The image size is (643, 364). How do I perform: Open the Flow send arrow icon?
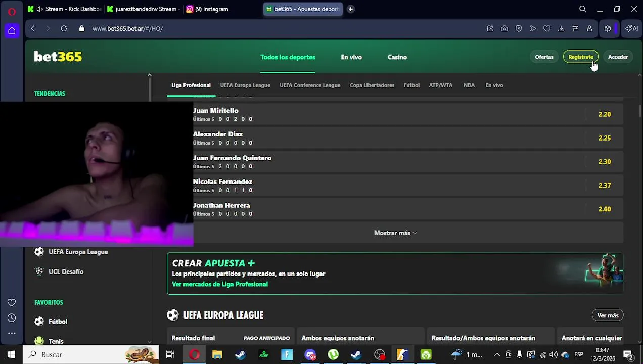click(533, 29)
